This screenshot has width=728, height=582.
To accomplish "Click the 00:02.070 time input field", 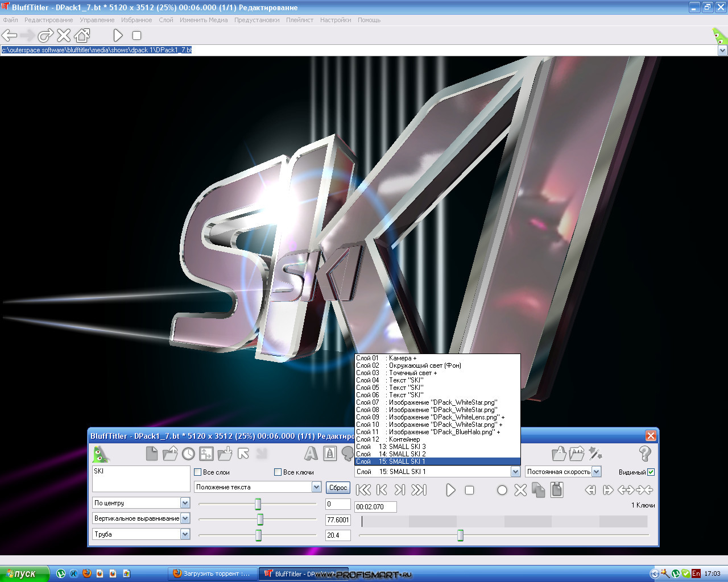I will pyautogui.click(x=375, y=506).
